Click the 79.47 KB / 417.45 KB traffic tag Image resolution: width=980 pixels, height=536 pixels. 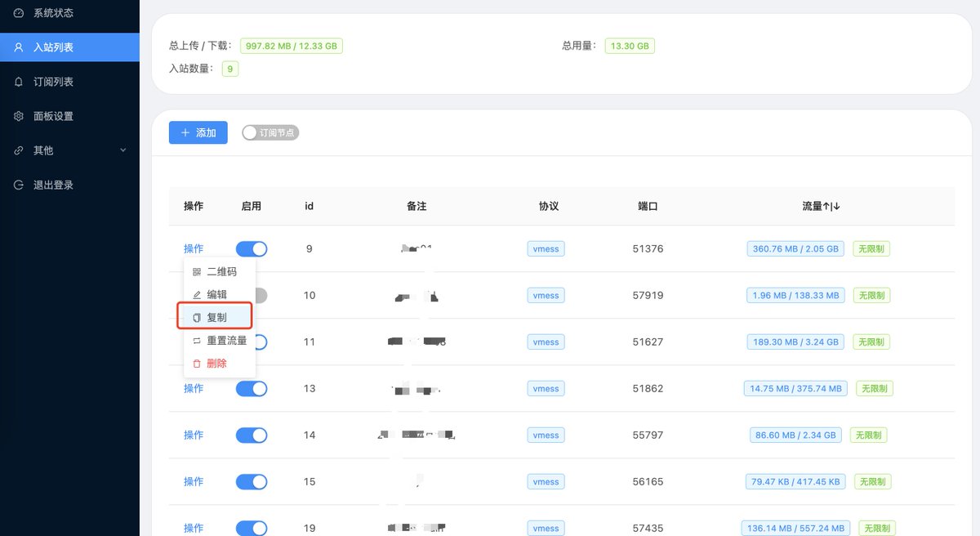(x=795, y=482)
